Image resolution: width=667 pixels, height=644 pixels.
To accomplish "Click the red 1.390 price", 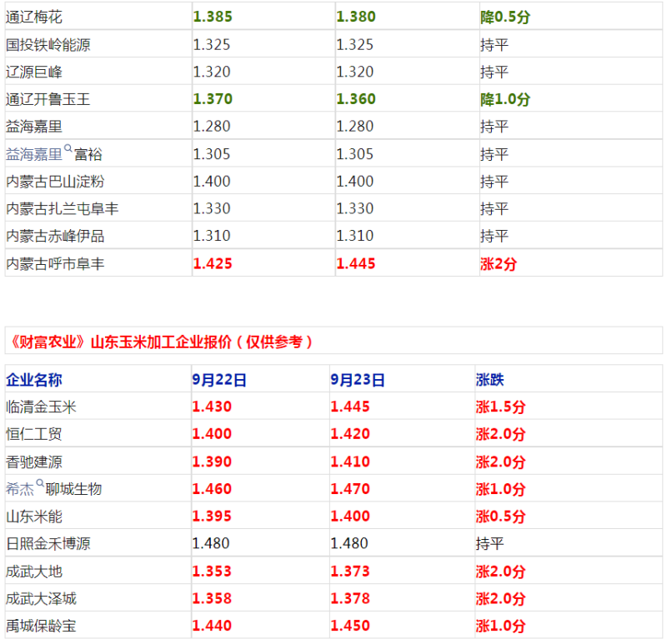I will [x=212, y=462].
